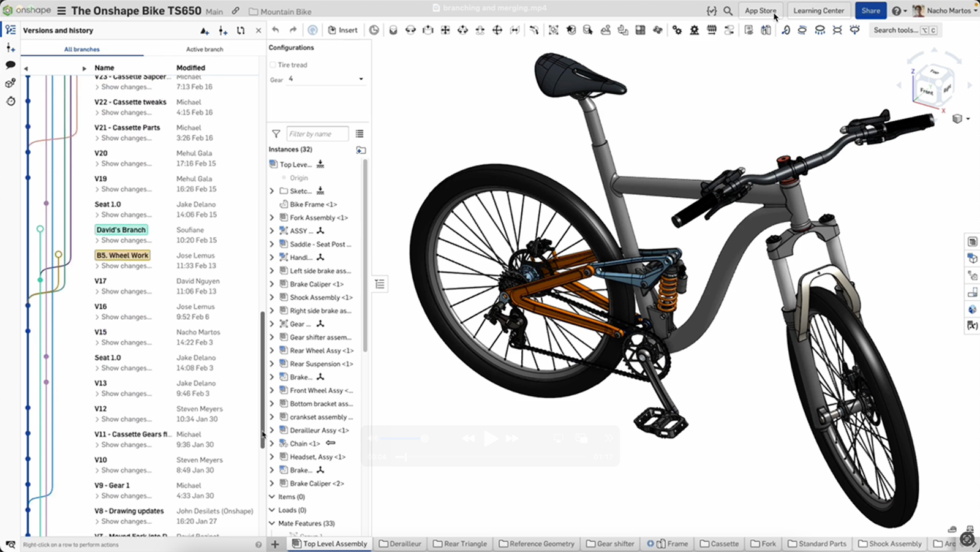This screenshot has width=980, height=552.
Task: Click the filter funnel icon above Instances
Action: pyautogui.click(x=276, y=134)
